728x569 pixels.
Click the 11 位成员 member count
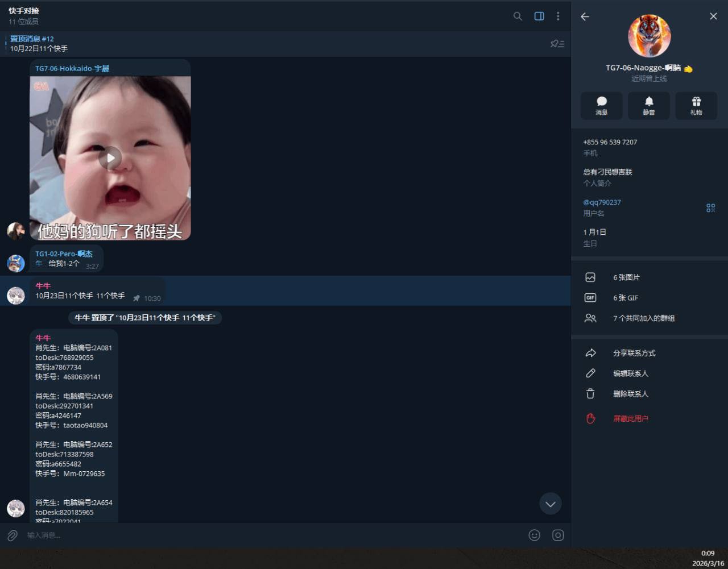click(x=23, y=22)
